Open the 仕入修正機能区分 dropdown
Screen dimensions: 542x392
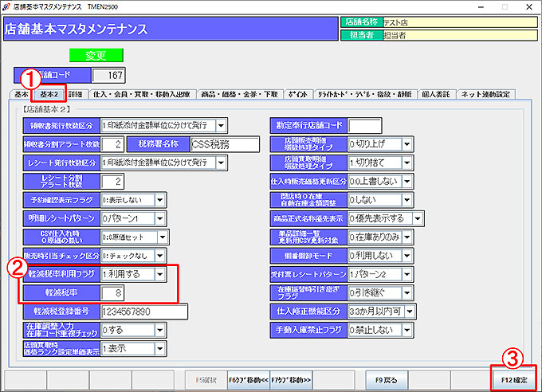click(x=410, y=311)
